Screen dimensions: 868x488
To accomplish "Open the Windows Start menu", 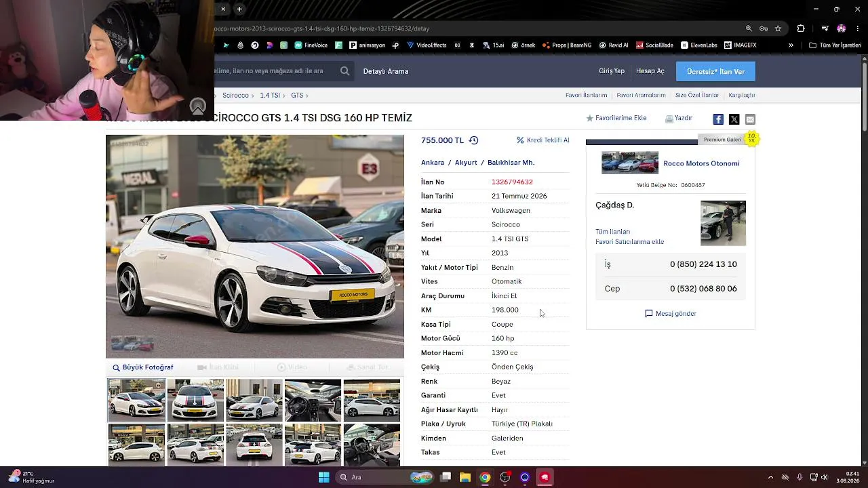I will tap(323, 477).
